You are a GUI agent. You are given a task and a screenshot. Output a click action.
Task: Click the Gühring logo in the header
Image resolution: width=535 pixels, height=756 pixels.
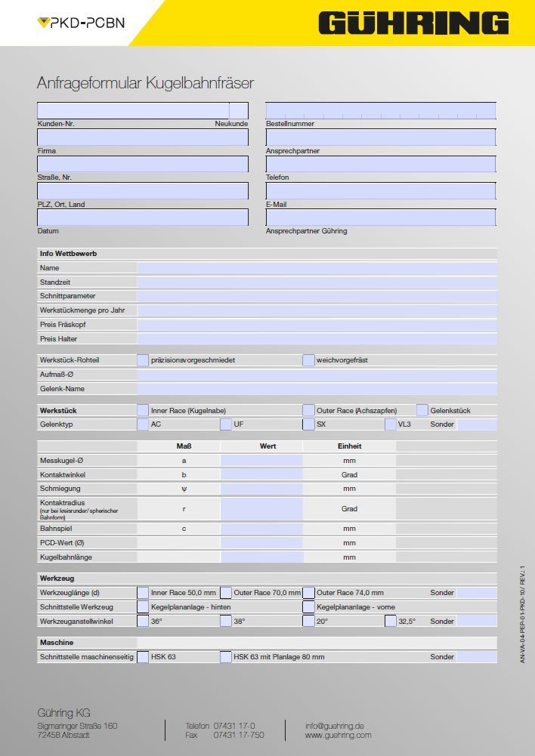(x=413, y=23)
